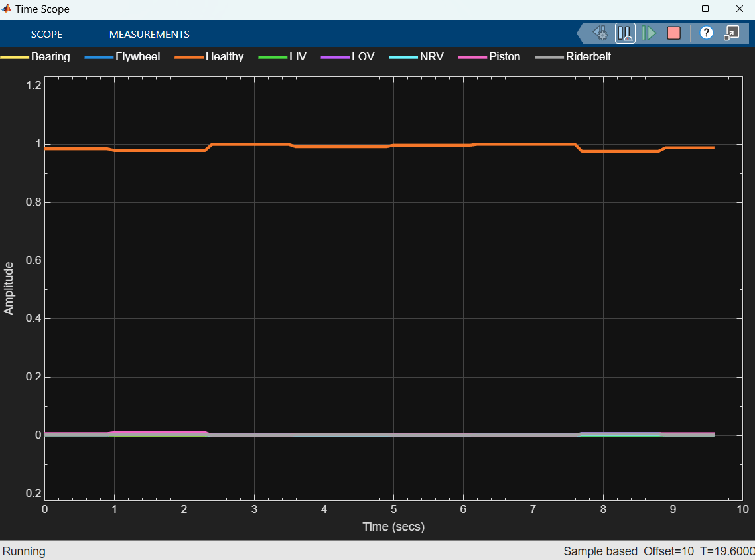Viewport: 755px width, 560px height.
Task: Toggle the Piston legend entry
Action: point(504,57)
